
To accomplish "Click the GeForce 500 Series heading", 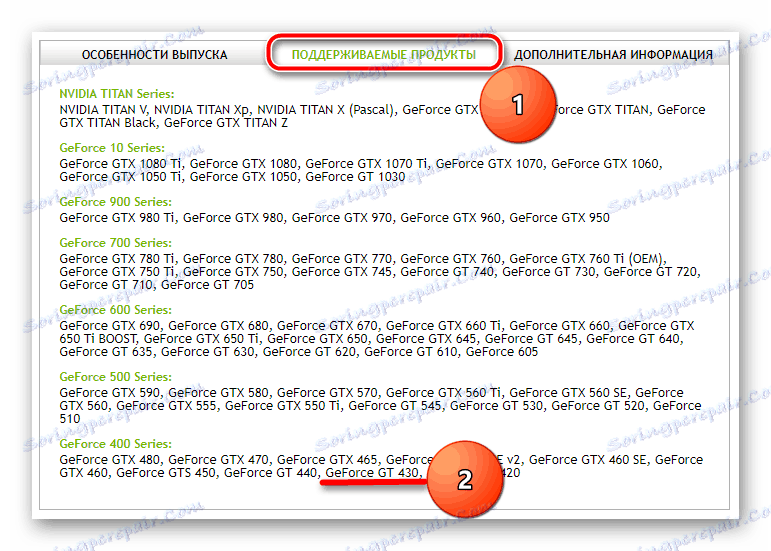I will click(x=115, y=377).
